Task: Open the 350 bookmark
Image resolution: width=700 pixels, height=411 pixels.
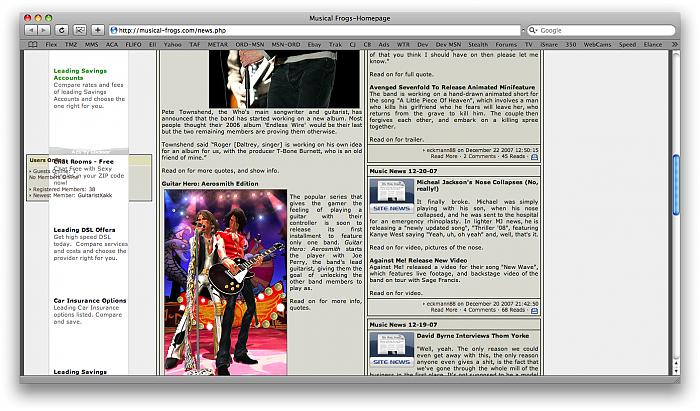Action: click(571, 45)
